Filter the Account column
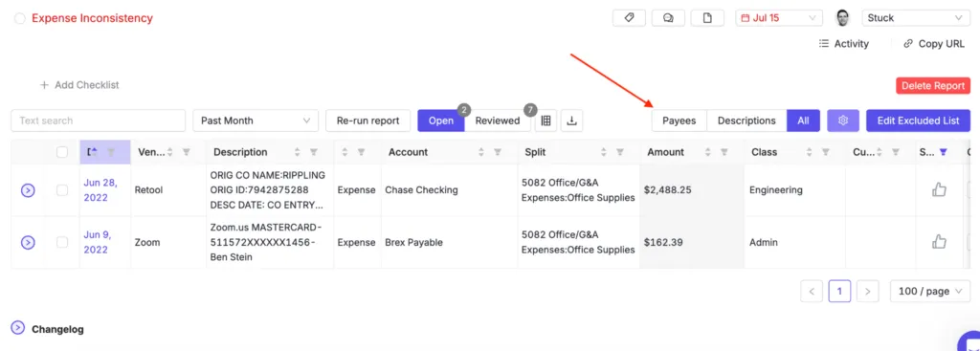This screenshot has width=980, height=351. click(x=498, y=152)
